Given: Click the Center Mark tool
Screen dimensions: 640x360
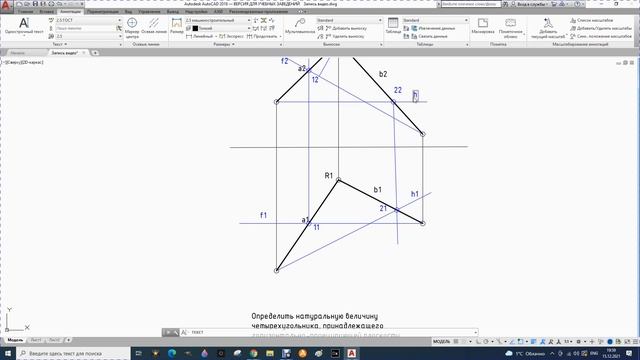Looking at the screenshot, I should point(132,27).
